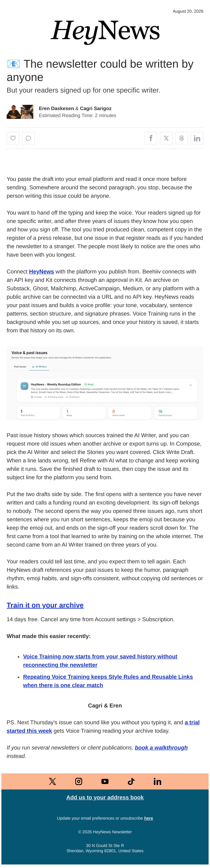
Task: Click Add us to your address book
Action: 105,797
